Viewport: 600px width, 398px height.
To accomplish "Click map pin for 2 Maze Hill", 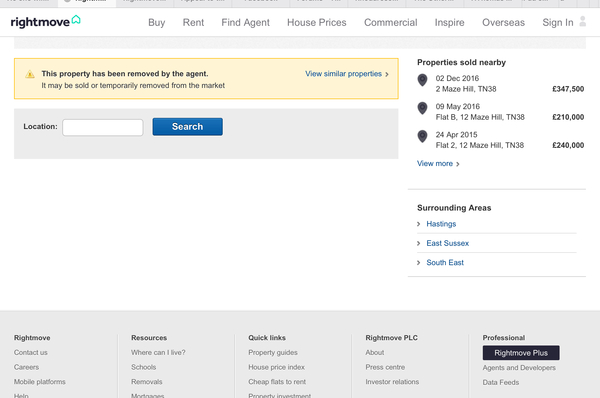I will click(422, 80).
